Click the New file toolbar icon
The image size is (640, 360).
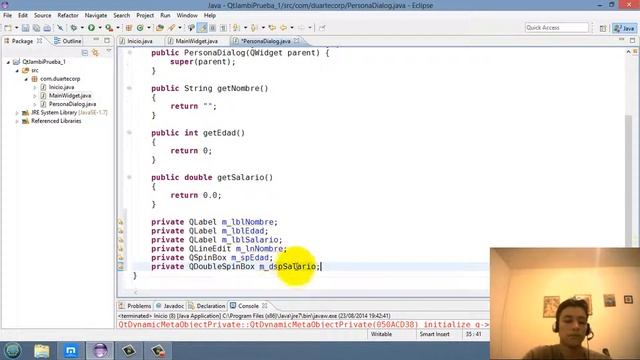tap(8, 28)
